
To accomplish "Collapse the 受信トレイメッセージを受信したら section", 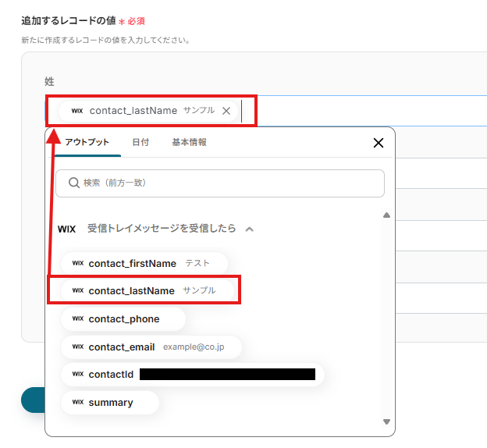I will pyautogui.click(x=250, y=229).
